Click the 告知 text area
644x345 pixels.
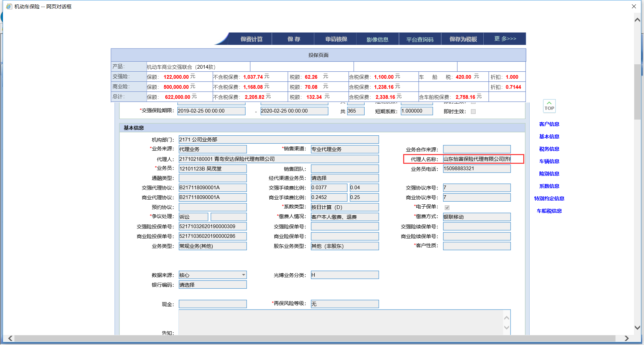(x=344, y=322)
